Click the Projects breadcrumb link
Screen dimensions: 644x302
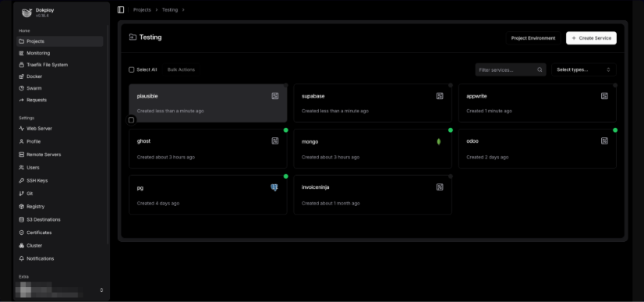coord(142,9)
